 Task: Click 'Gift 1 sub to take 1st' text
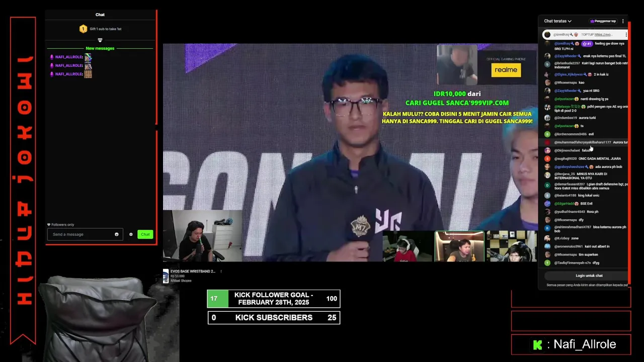coord(106,29)
